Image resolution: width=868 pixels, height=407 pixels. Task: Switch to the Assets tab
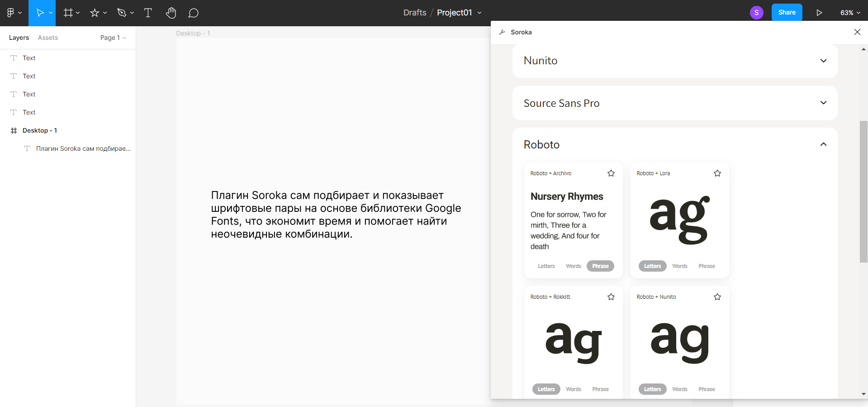point(48,38)
